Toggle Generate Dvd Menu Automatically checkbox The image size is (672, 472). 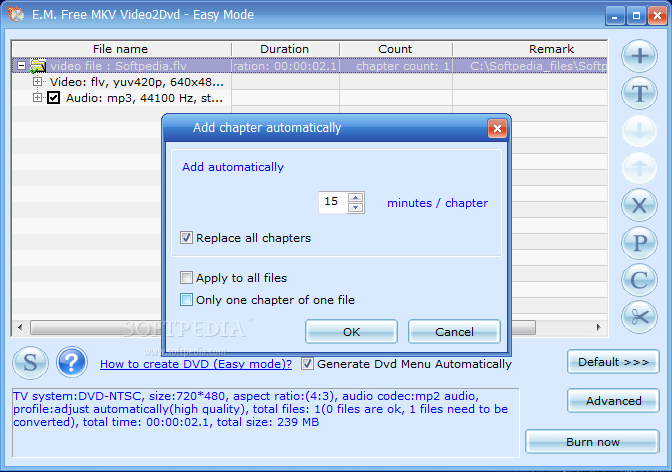(x=307, y=364)
